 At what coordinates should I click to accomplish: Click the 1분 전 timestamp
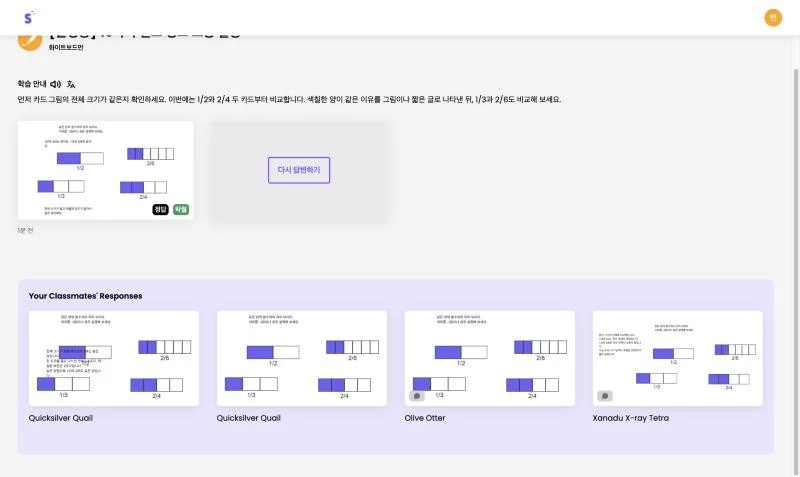(x=25, y=231)
